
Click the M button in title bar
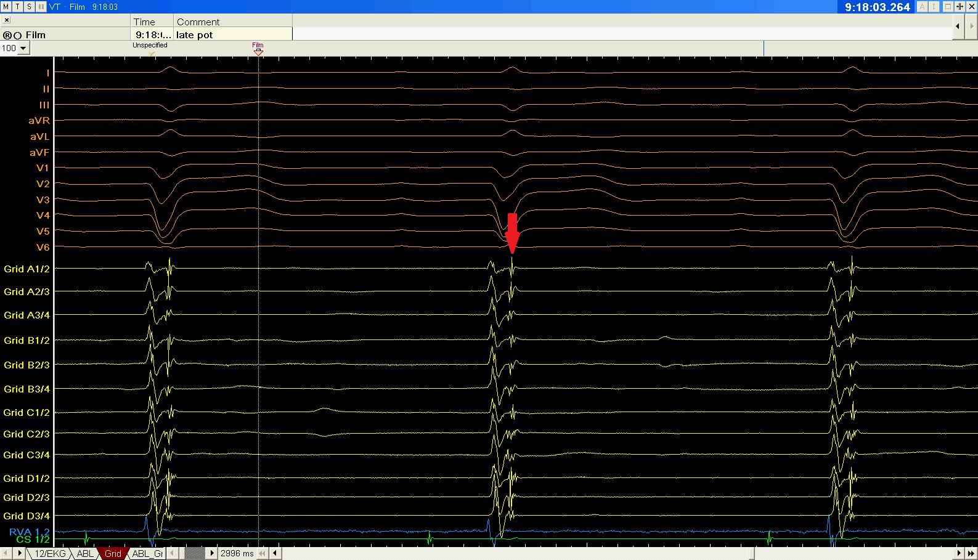(6, 6)
